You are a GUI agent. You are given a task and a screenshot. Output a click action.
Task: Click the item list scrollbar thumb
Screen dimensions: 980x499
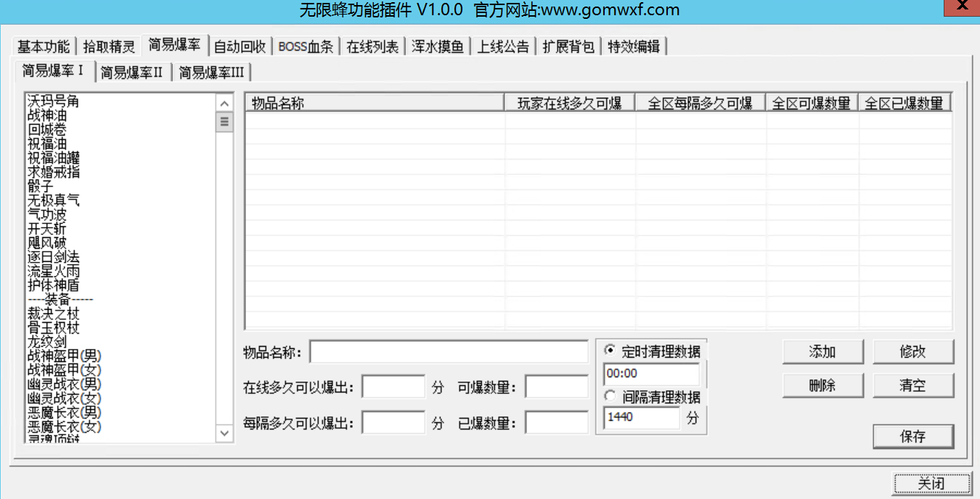224,122
